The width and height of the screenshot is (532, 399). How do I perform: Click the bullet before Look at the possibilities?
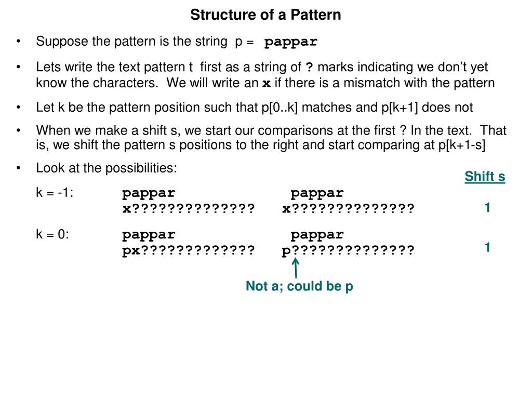[19, 168]
